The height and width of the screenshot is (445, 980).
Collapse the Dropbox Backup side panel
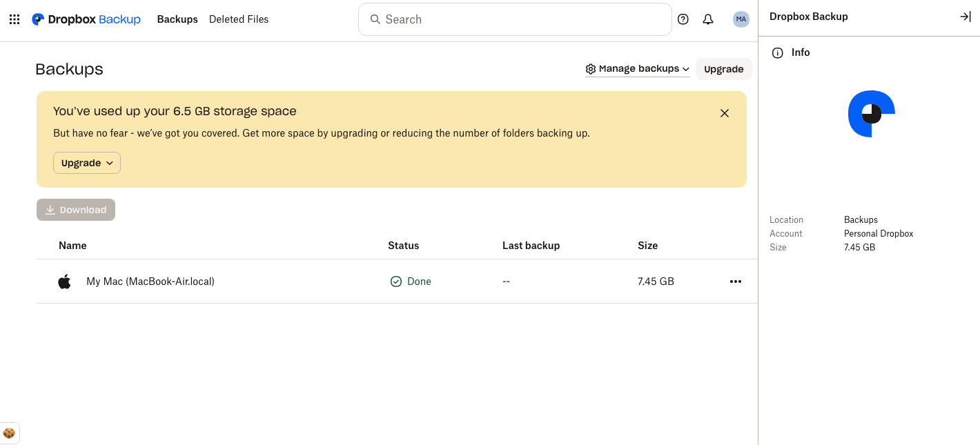pyautogui.click(x=965, y=17)
